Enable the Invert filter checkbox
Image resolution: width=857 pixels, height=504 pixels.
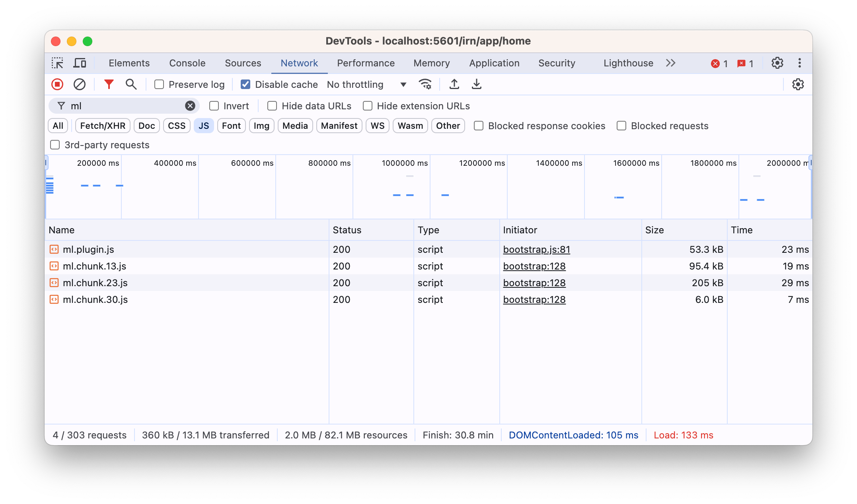click(x=214, y=106)
